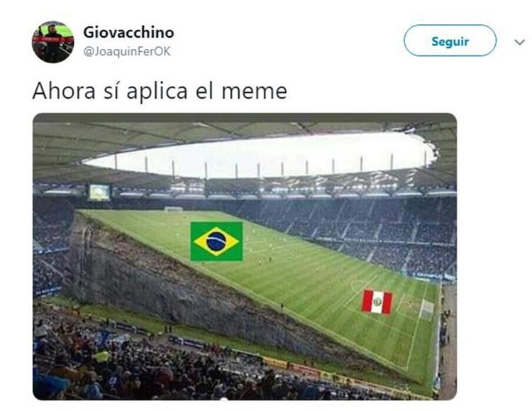Open the Giovacchino display name link
This screenshot has height=411, width=532.
tap(128, 33)
